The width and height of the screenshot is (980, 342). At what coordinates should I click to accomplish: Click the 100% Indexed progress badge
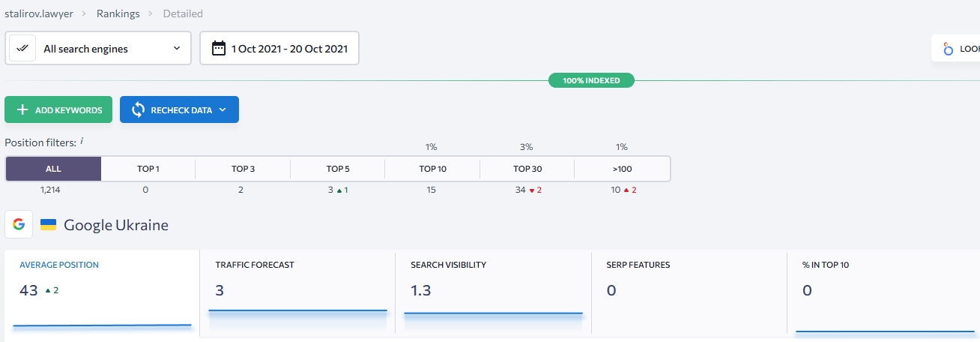click(591, 80)
